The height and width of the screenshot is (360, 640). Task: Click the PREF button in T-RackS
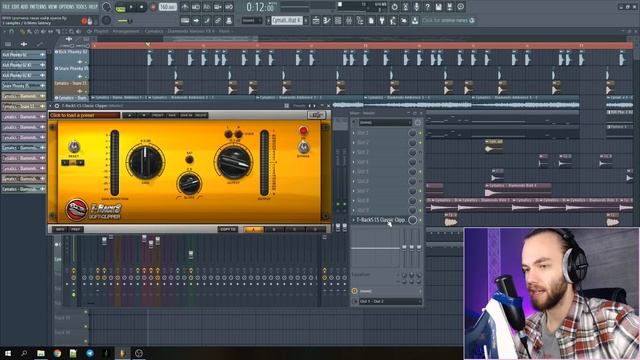click(x=76, y=229)
